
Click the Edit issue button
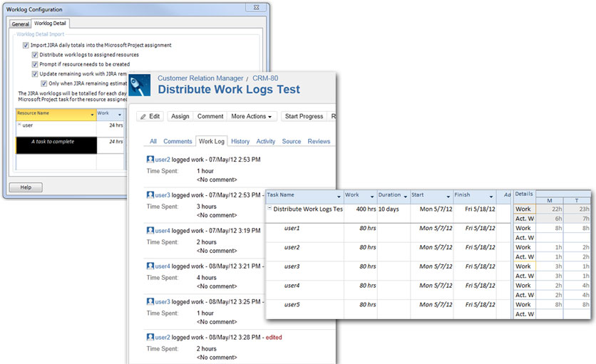click(150, 116)
